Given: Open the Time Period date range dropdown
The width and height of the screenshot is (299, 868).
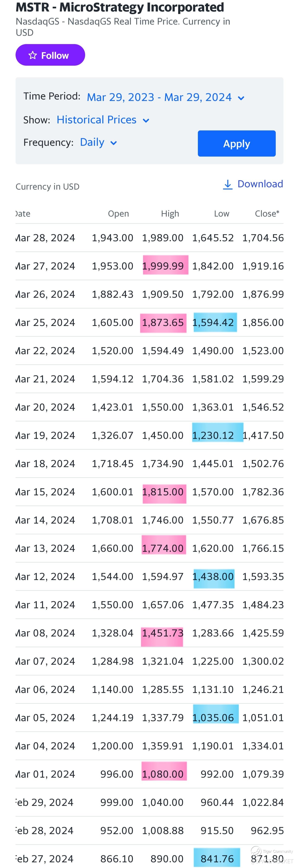Looking at the screenshot, I should click(159, 97).
